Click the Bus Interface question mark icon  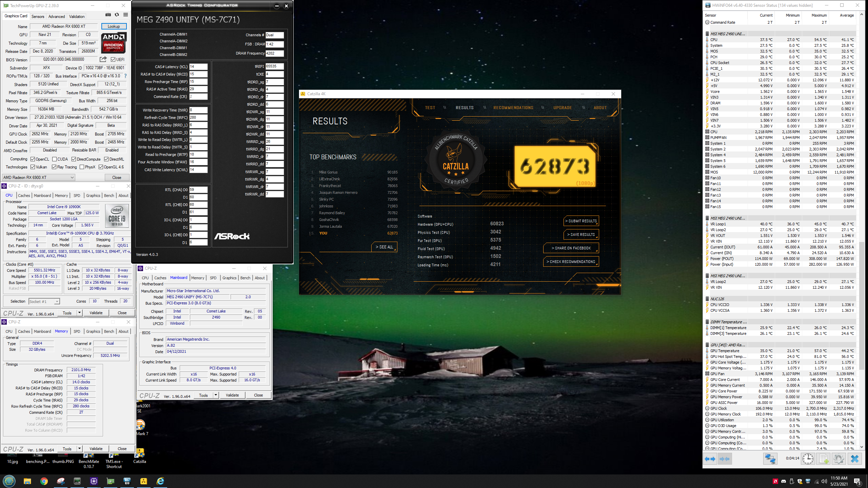coord(125,76)
